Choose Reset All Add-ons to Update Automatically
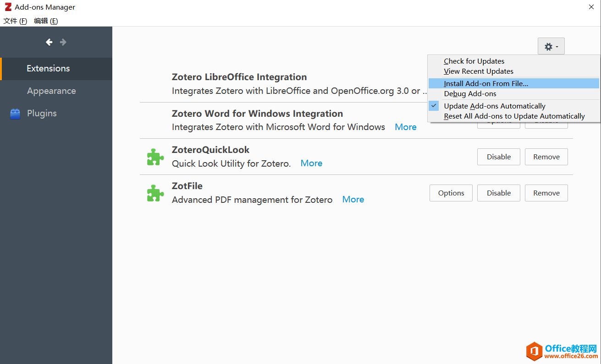Viewport: 601px width, 364px height. pos(513,116)
